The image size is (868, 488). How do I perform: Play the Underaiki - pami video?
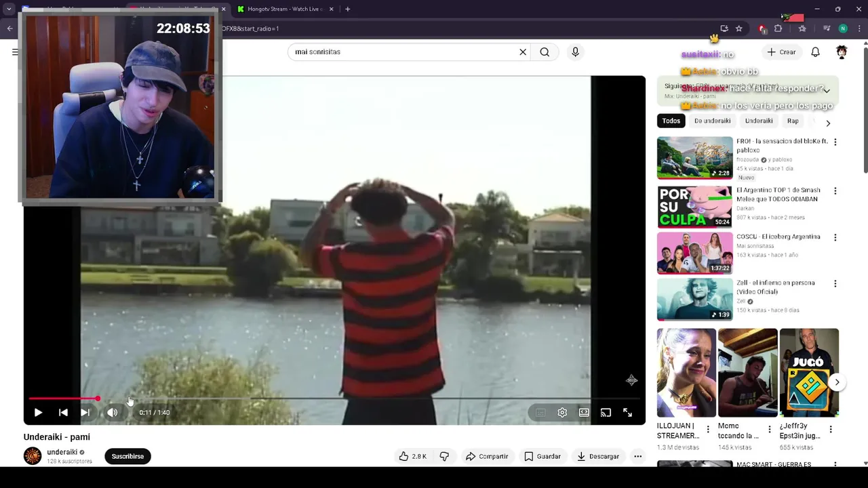click(38, 412)
